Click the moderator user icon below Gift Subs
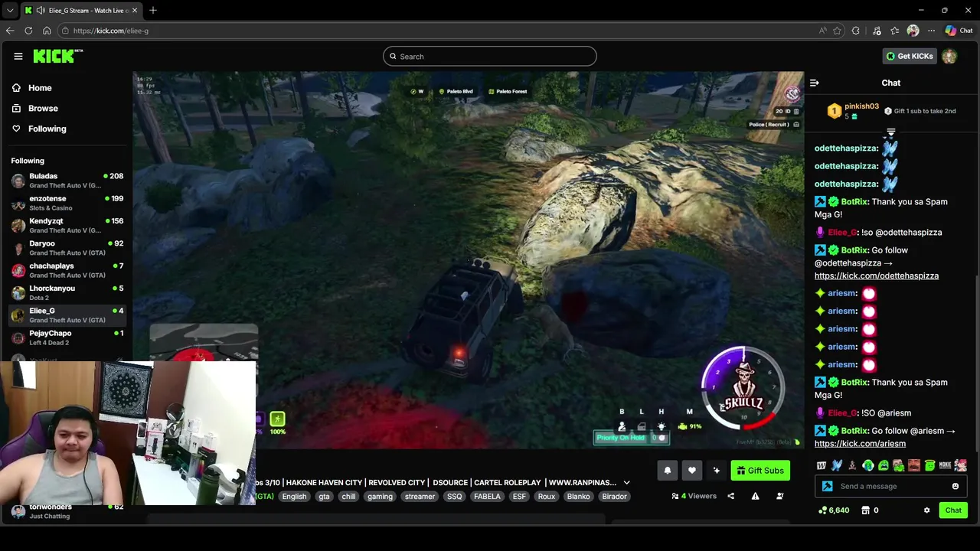 click(779, 496)
